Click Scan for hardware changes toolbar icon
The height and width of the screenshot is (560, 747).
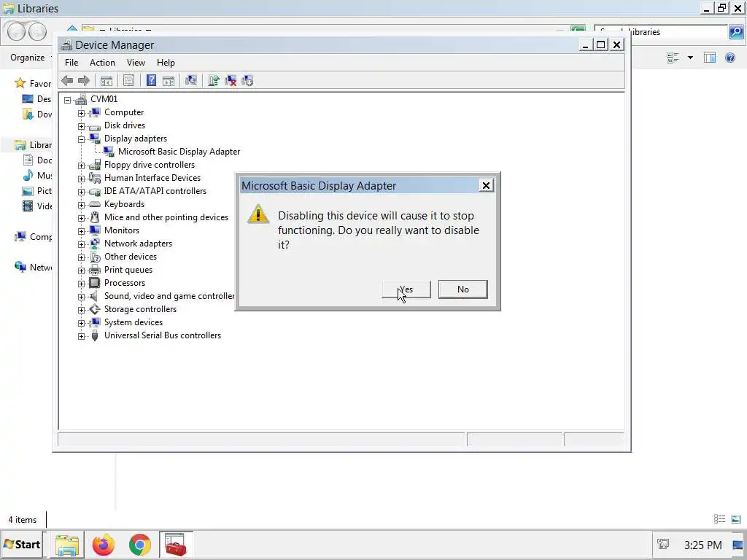191,80
